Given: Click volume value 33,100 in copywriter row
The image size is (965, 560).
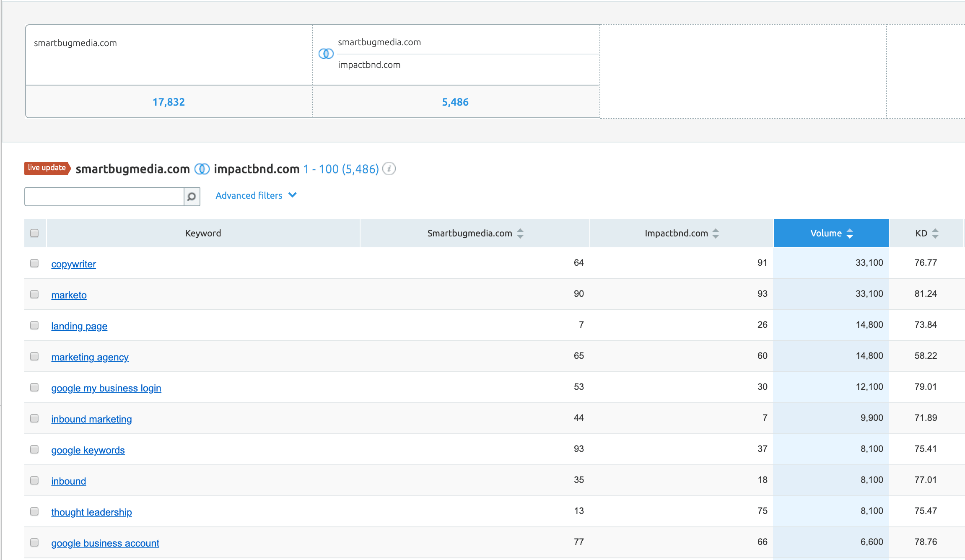Looking at the screenshot, I should [869, 263].
